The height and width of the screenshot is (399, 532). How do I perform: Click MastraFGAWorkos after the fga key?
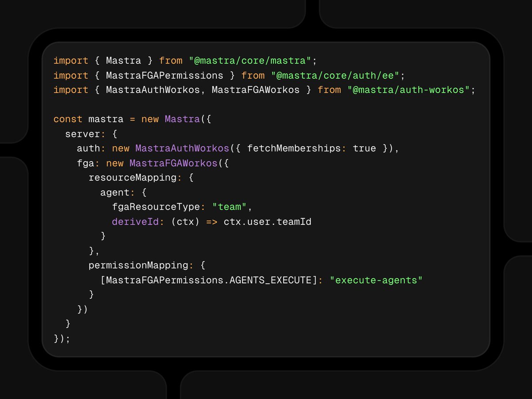coord(173,163)
